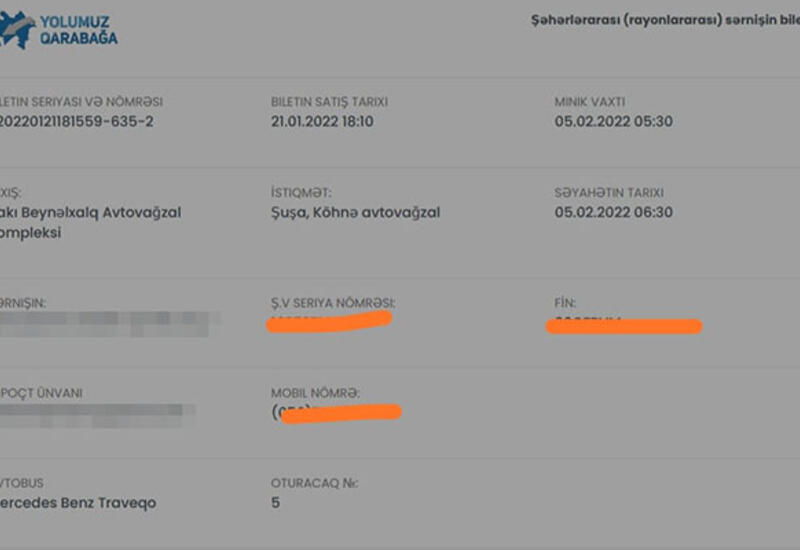Click seat number 5
The width and height of the screenshot is (800, 550).
(x=276, y=503)
